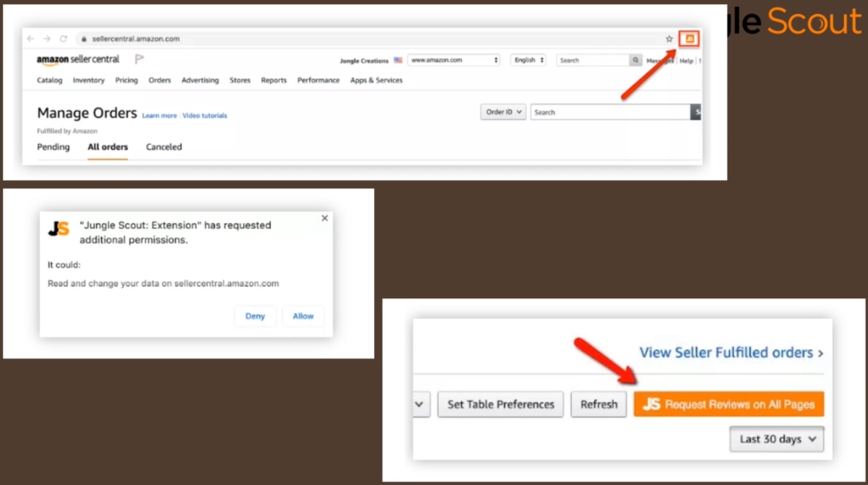This screenshot has width=868, height=485.
Task: Open the Pricing menu
Action: pos(127,80)
